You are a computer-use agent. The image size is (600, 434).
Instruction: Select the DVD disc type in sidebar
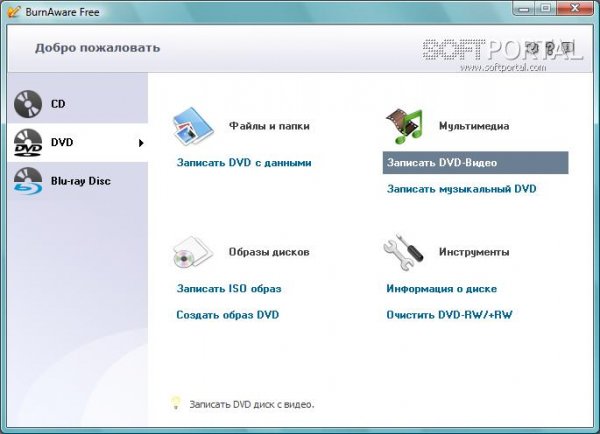[77, 142]
